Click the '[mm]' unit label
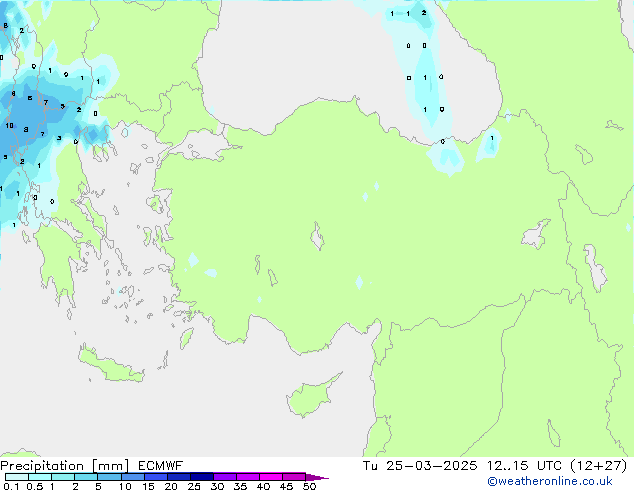 tap(111, 466)
